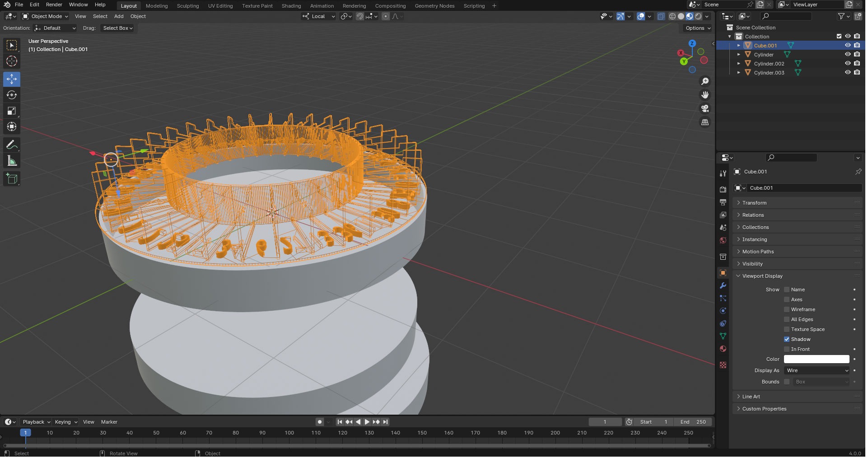Image resolution: width=868 pixels, height=458 pixels.
Task: Open the UV Editing workspace tab
Action: [221, 6]
